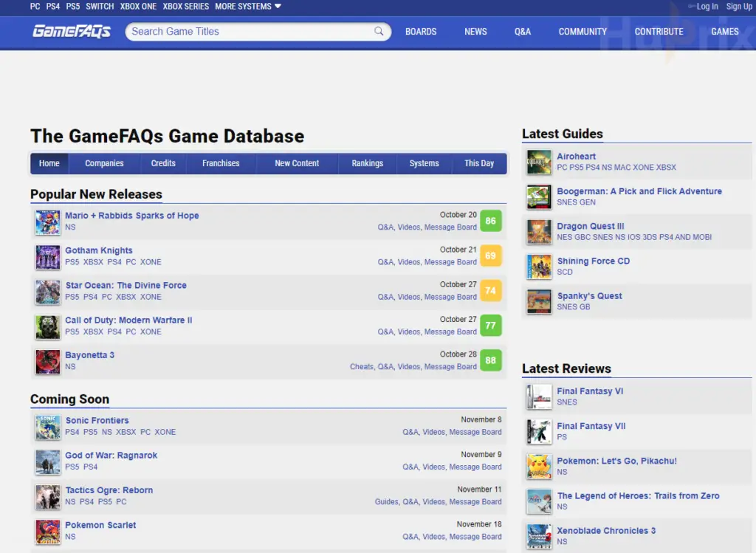Open Bayonetta 3 cover thumbnail
Screen dimensions: 756x553
tap(48, 362)
